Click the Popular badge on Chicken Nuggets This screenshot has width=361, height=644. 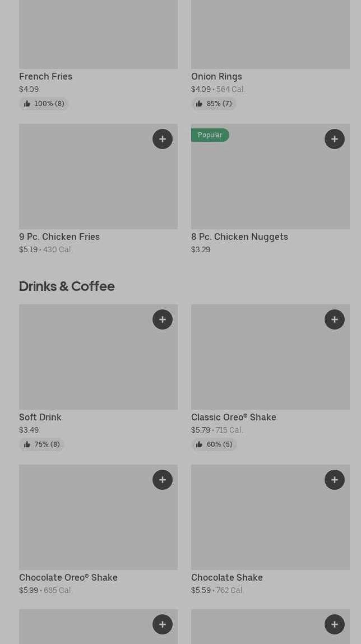click(x=210, y=135)
